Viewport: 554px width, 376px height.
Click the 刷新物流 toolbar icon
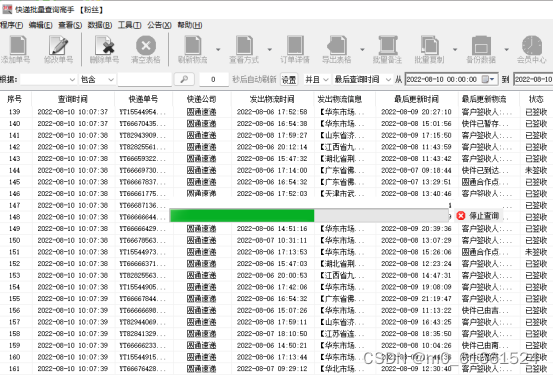point(193,46)
